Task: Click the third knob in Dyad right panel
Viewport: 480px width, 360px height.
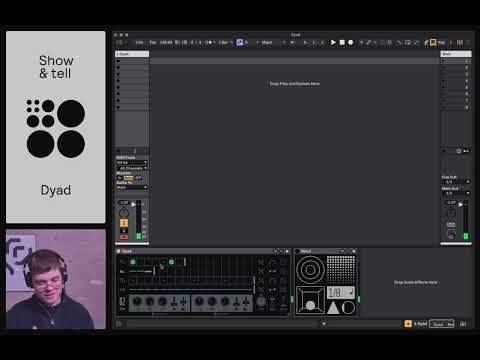Action: [x=225, y=301]
